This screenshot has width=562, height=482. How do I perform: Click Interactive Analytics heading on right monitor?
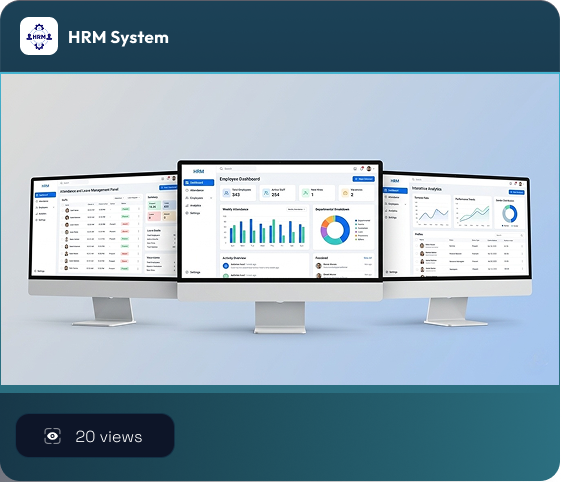(x=427, y=188)
